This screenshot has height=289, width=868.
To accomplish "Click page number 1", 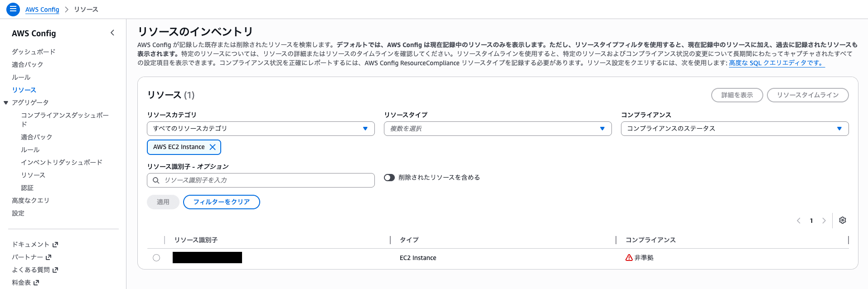I will (x=811, y=221).
